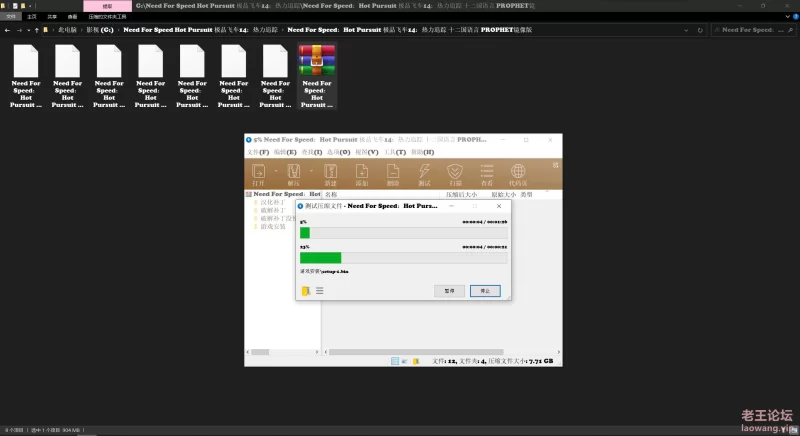Sort by the 压缩后大小 column header
The width and height of the screenshot is (800, 436).
[x=461, y=195]
